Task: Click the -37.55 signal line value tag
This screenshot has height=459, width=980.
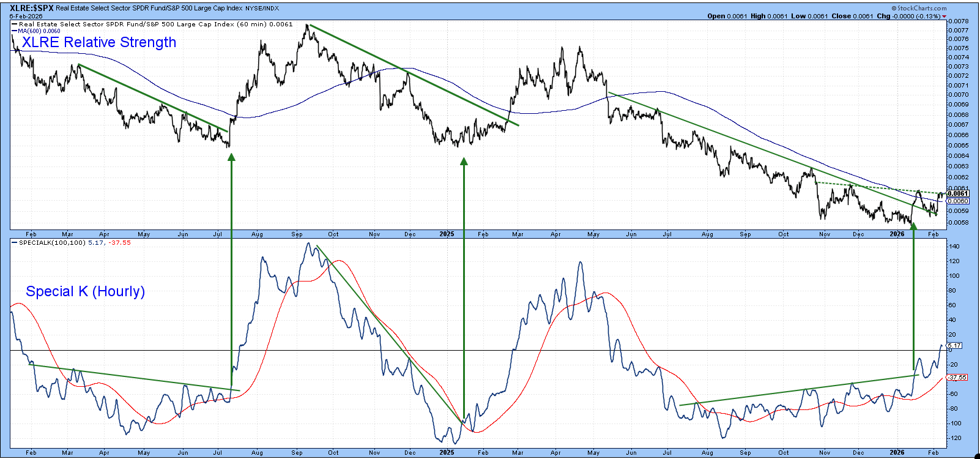Action: click(957, 378)
